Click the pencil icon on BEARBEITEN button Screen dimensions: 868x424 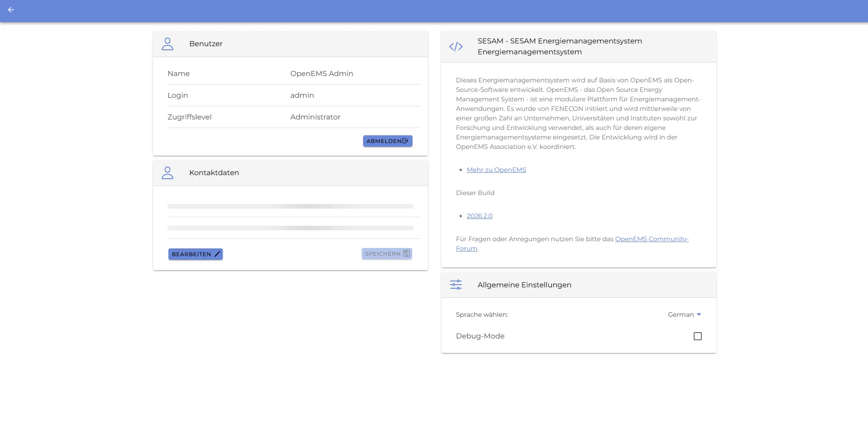pos(217,254)
